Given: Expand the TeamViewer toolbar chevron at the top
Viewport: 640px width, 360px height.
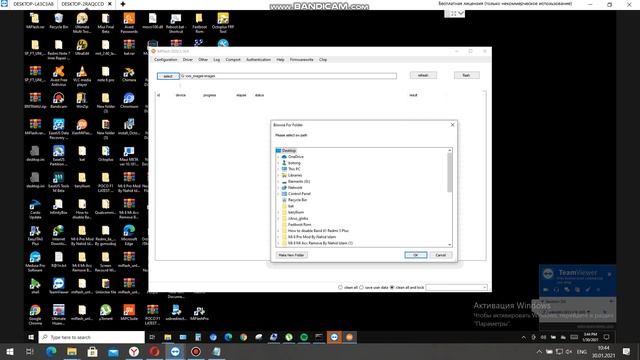Looking at the screenshot, I should (461, 13).
